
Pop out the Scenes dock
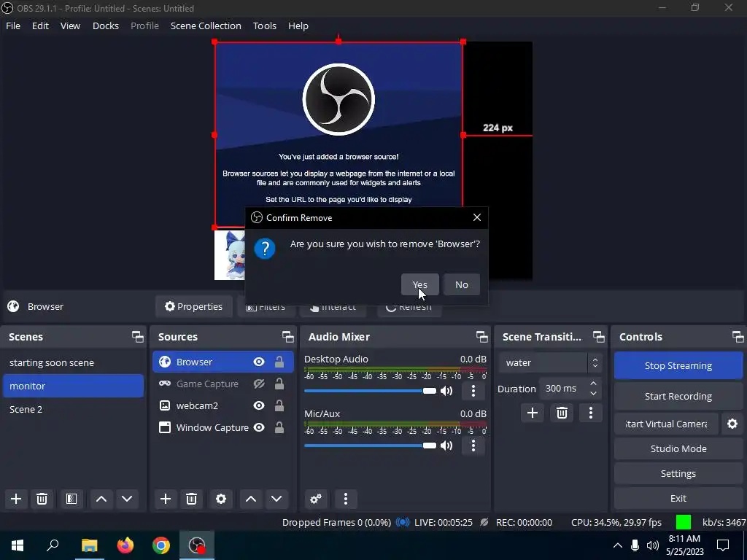point(138,337)
